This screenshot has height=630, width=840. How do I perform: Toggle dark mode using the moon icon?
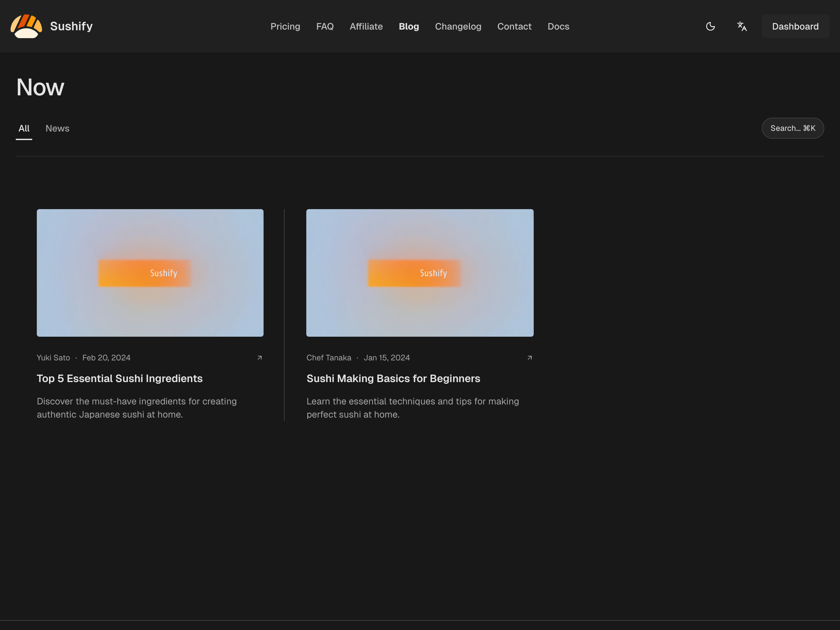(x=710, y=26)
